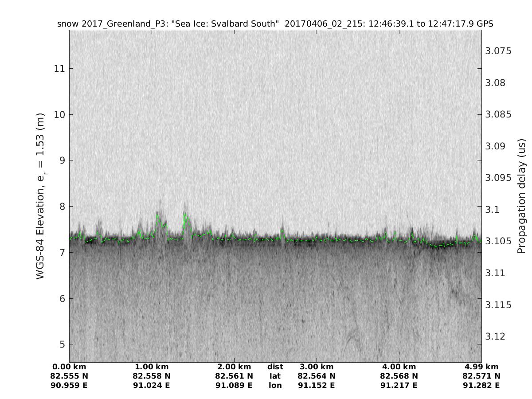Click the elevation tick label 5
This screenshot has height=399, width=532.
click(x=60, y=344)
